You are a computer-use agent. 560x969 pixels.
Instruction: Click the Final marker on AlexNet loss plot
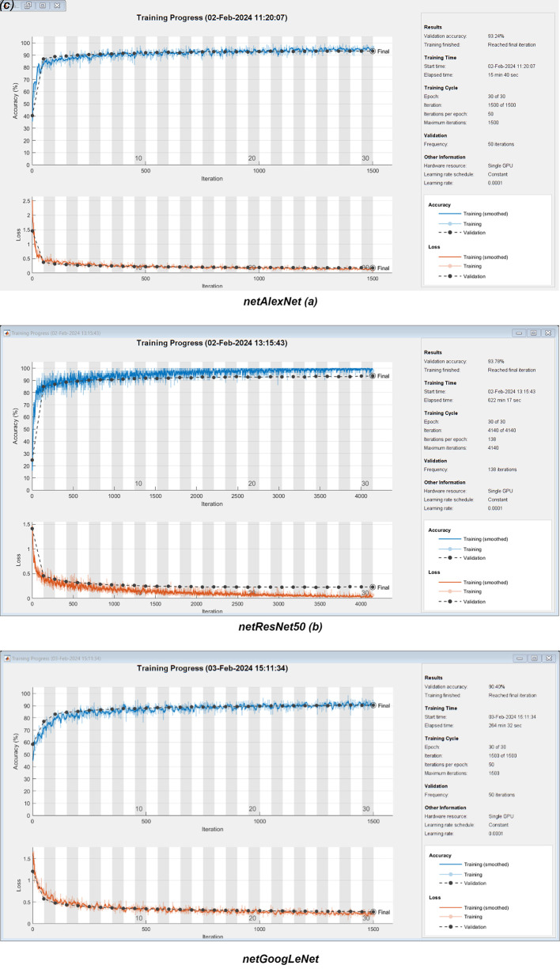click(x=373, y=268)
